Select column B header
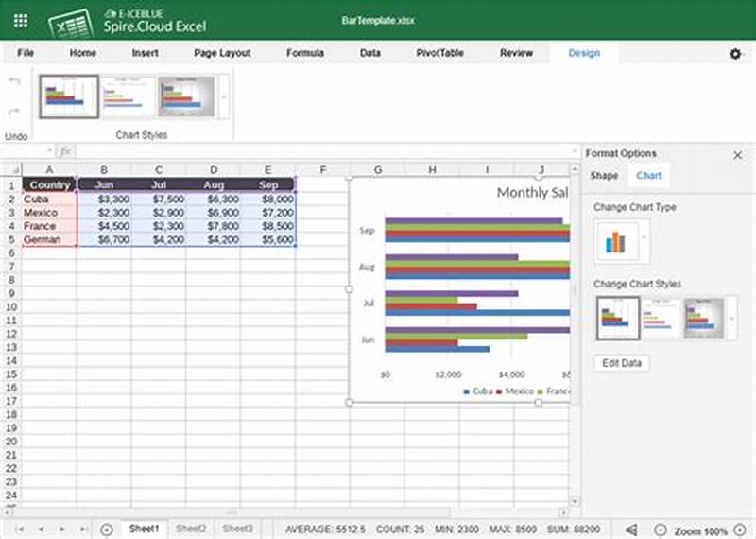The image size is (756, 539). point(104,170)
